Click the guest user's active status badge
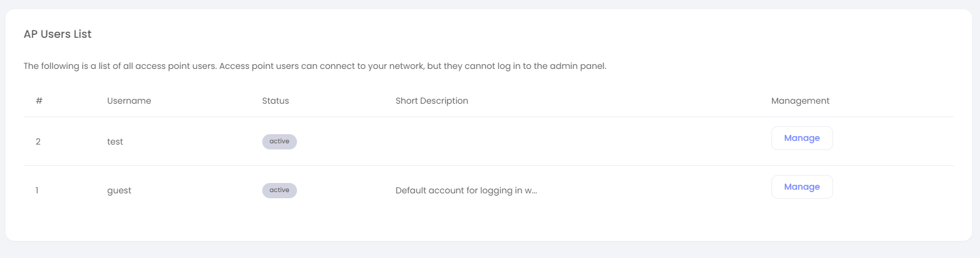Image resolution: width=980 pixels, height=258 pixels. (x=279, y=190)
